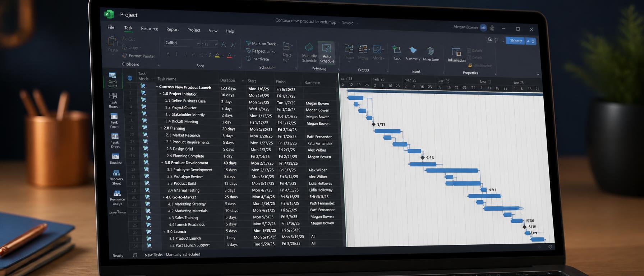Open Mark on Track dropdown arrow
This screenshot has height=276, width=644.
pos(278,44)
